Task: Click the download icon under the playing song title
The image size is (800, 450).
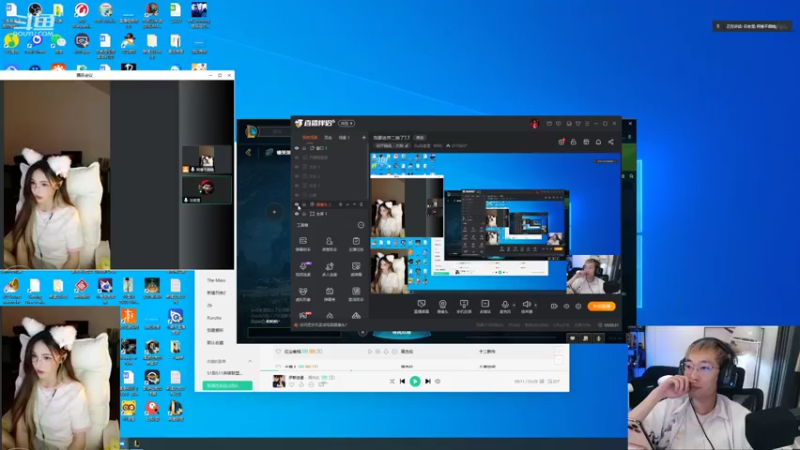Action: point(301,385)
